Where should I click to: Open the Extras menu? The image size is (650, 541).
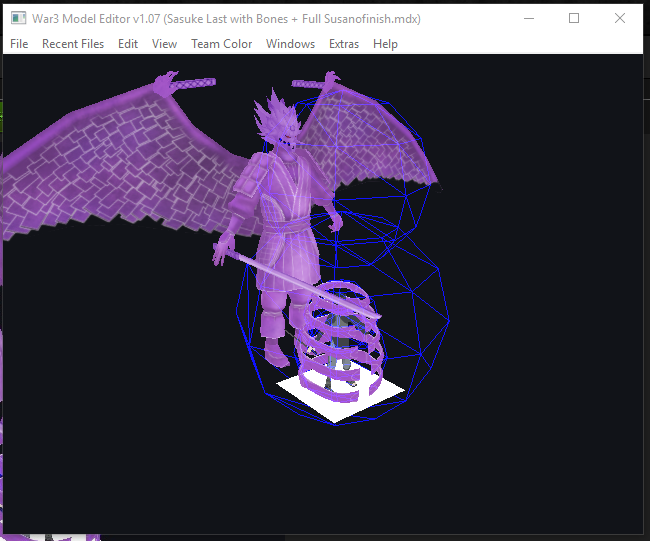pyautogui.click(x=344, y=44)
